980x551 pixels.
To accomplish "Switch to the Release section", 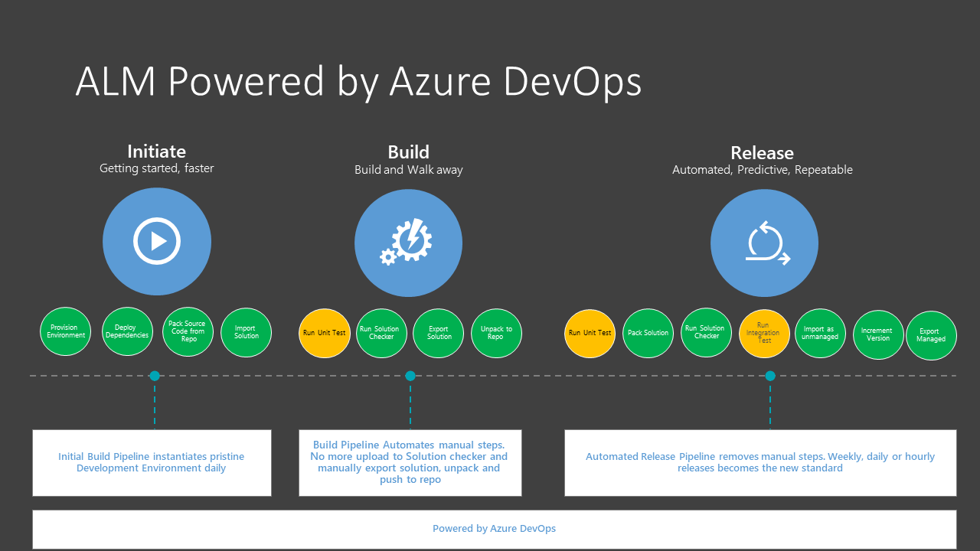I will tap(763, 152).
